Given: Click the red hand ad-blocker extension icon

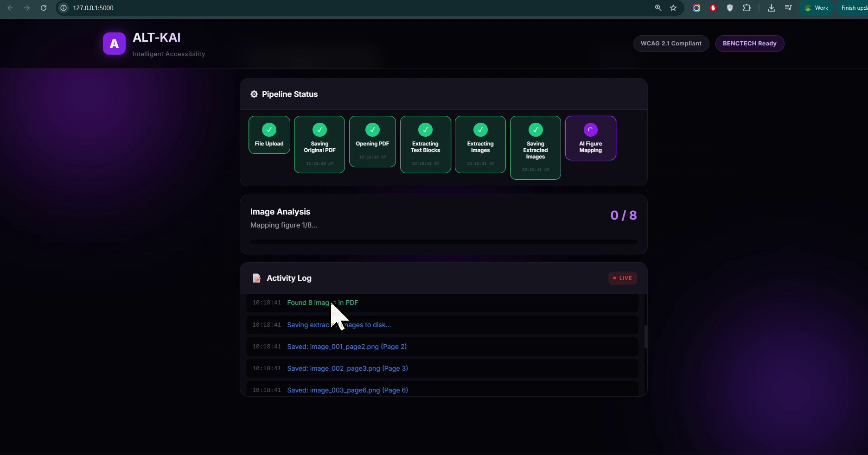Looking at the screenshot, I should (713, 8).
